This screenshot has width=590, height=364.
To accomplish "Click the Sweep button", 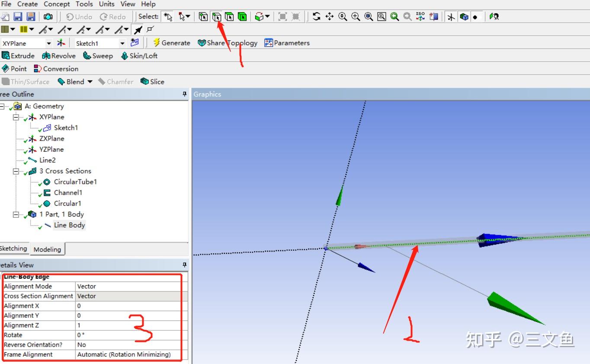I will 98,56.
